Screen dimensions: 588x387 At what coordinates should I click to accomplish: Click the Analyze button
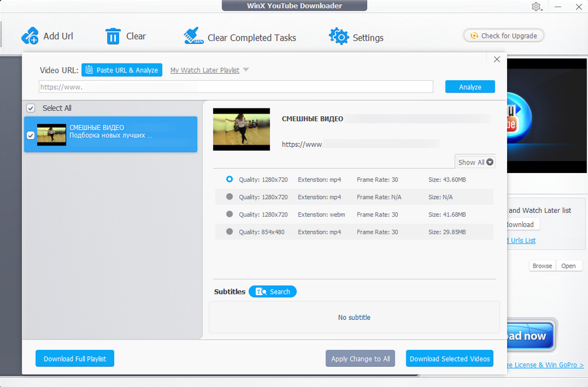point(470,87)
